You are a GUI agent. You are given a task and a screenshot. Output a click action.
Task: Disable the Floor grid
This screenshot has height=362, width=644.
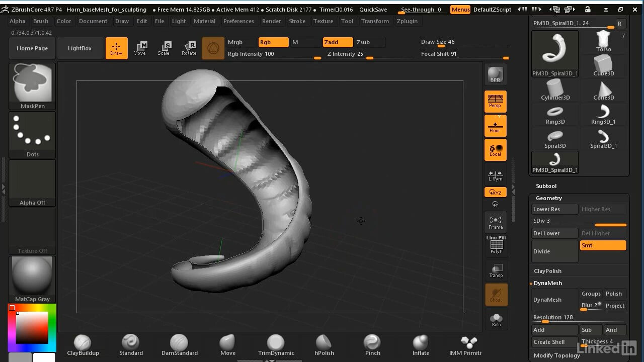(x=496, y=126)
